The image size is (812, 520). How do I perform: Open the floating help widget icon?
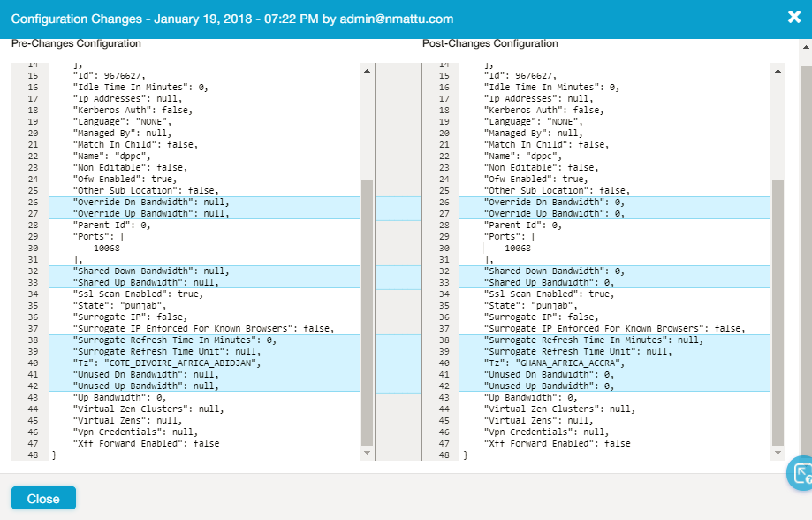pos(801,474)
